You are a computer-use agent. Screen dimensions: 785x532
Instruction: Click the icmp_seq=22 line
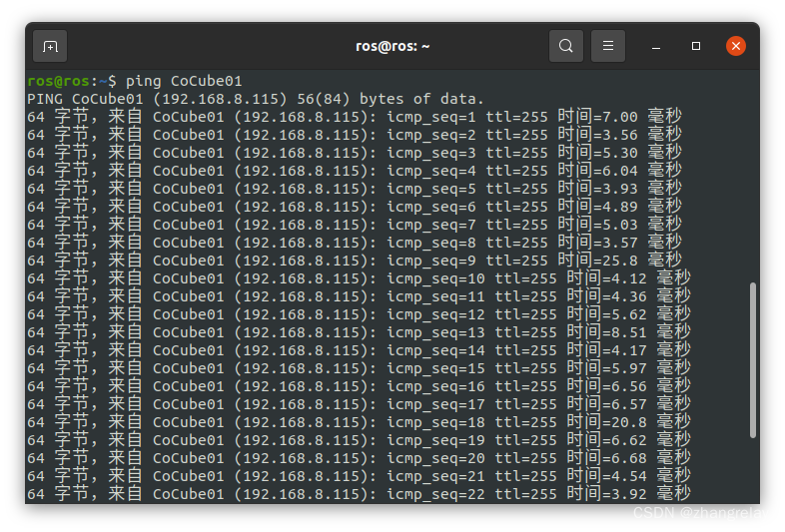(359, 494)
